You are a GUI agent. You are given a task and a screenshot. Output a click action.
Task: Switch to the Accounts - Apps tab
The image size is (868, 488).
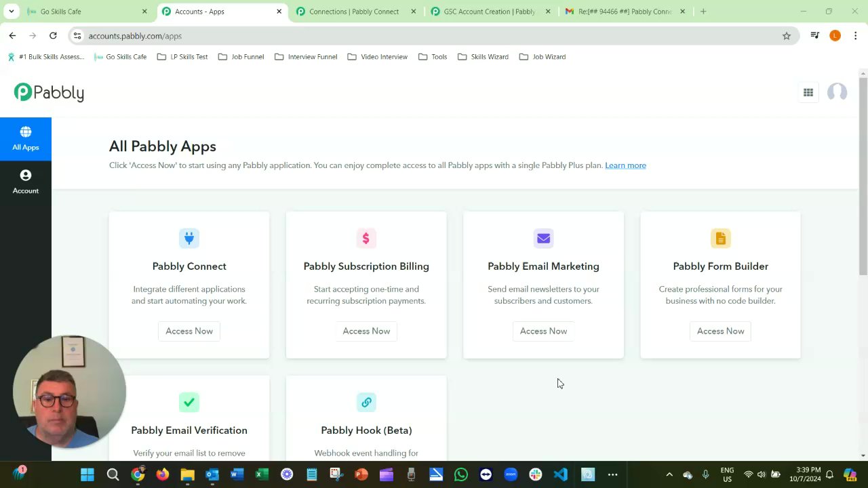click(222, 12)
